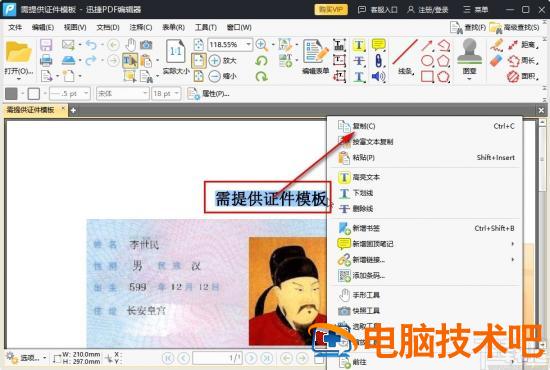Rotate clockwise with lower green arrow
550x370 pixels.
[x=261, y=76]
